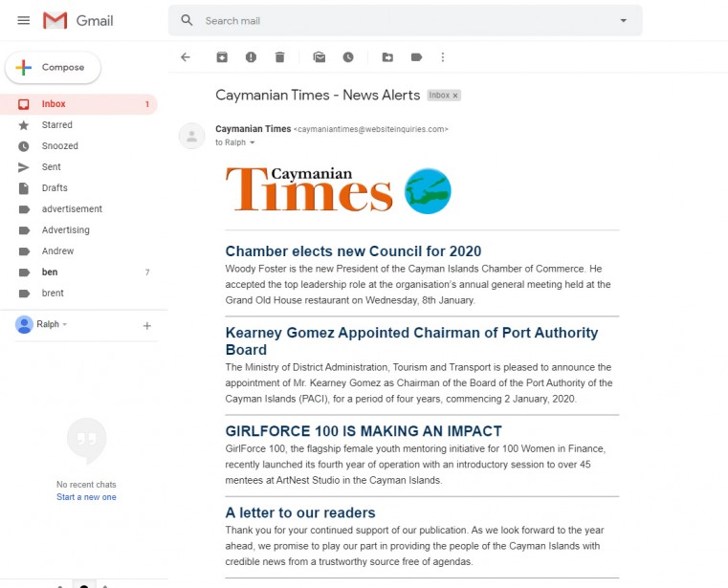Open the ben label
This screenshot has width=728, height=588.
coord(78,272)
